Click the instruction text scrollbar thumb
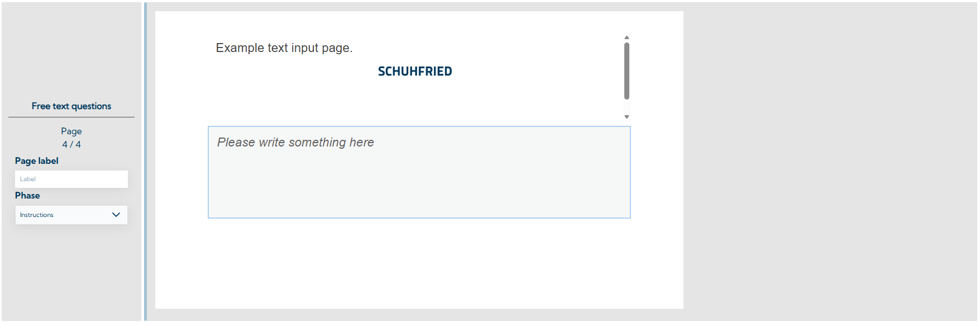Screen dimensions: 980x326 point(627,70)
